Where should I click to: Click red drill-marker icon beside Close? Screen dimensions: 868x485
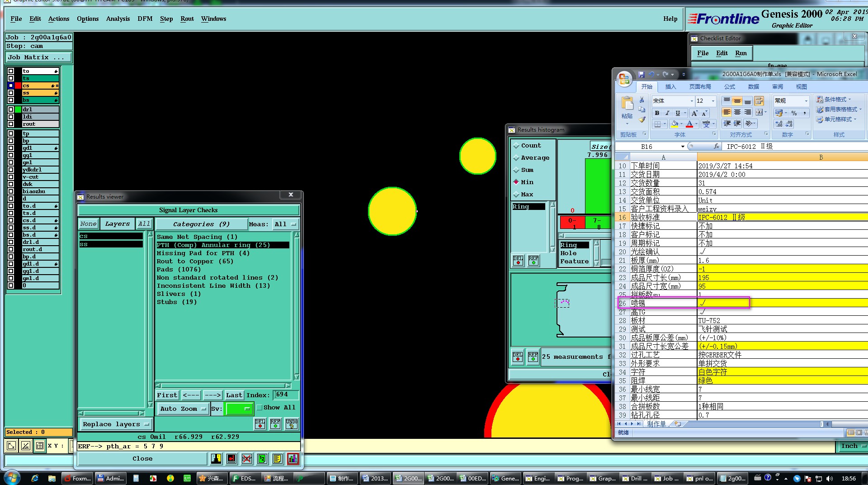click(x=231, y=459)
